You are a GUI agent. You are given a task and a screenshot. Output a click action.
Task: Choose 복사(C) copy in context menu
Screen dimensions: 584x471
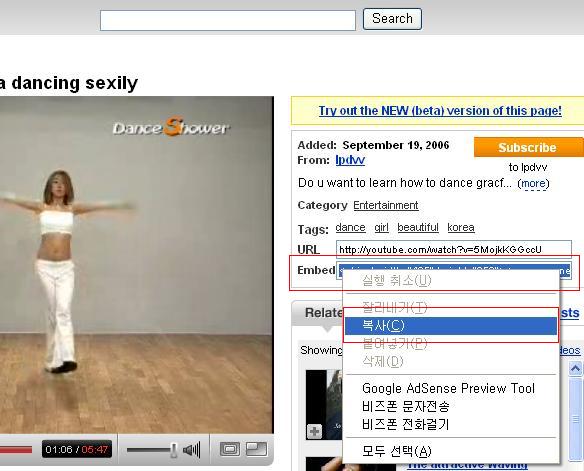point(451,326)
